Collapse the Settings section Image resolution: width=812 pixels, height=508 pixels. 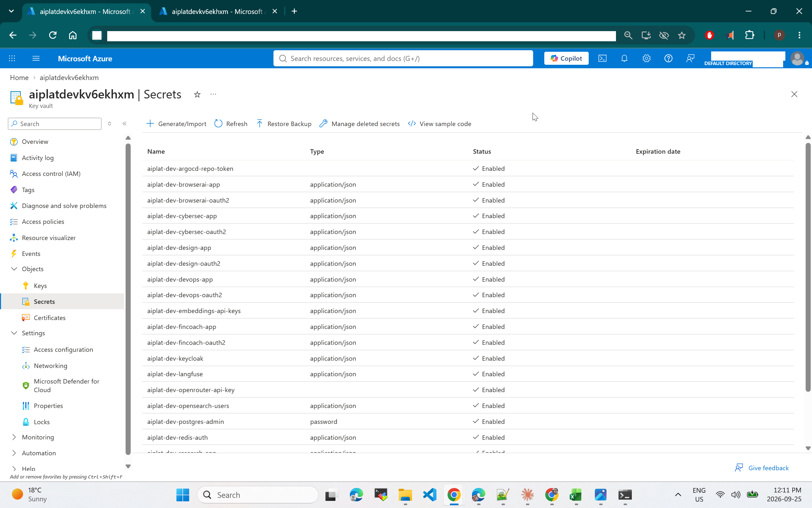tap(14, 333)
